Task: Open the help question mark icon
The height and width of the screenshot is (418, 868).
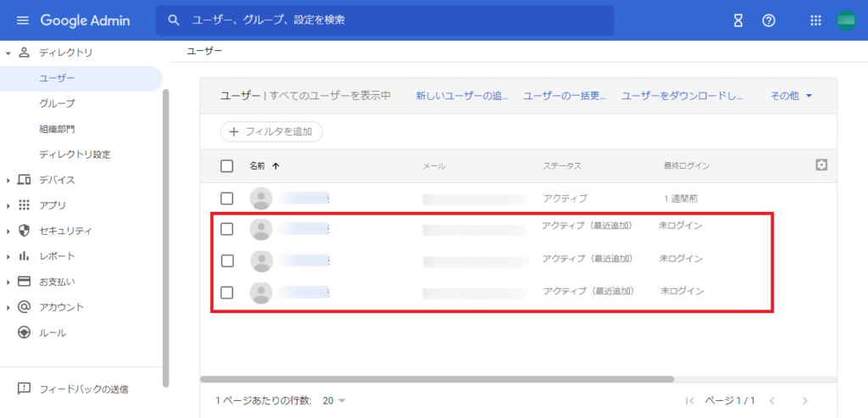Action: (x=769, y=20)
